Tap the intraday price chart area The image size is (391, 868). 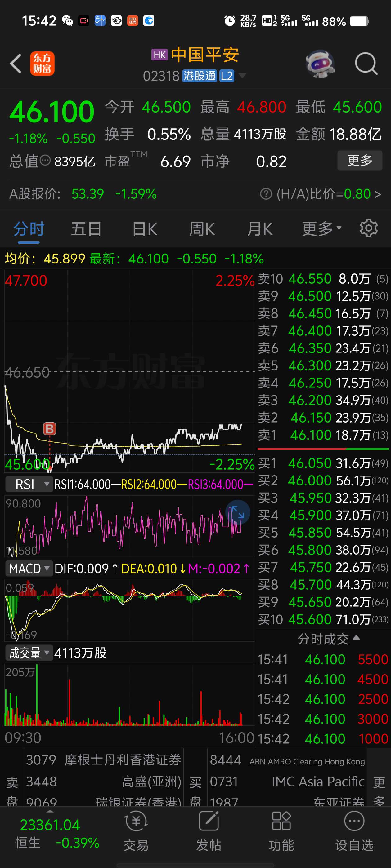[x=129, y=371]
